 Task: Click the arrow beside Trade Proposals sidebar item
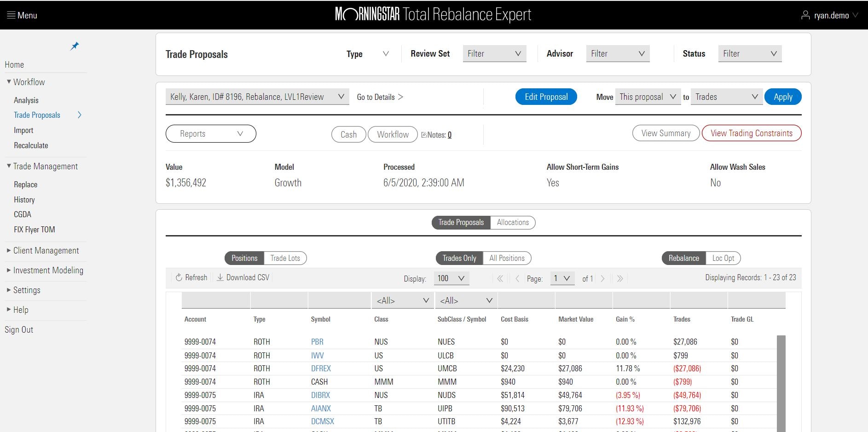80,115
